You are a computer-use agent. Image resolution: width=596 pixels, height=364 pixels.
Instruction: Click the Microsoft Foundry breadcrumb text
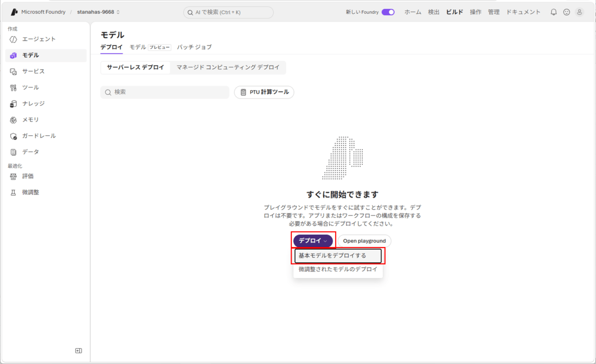click(x=44, y=12)
